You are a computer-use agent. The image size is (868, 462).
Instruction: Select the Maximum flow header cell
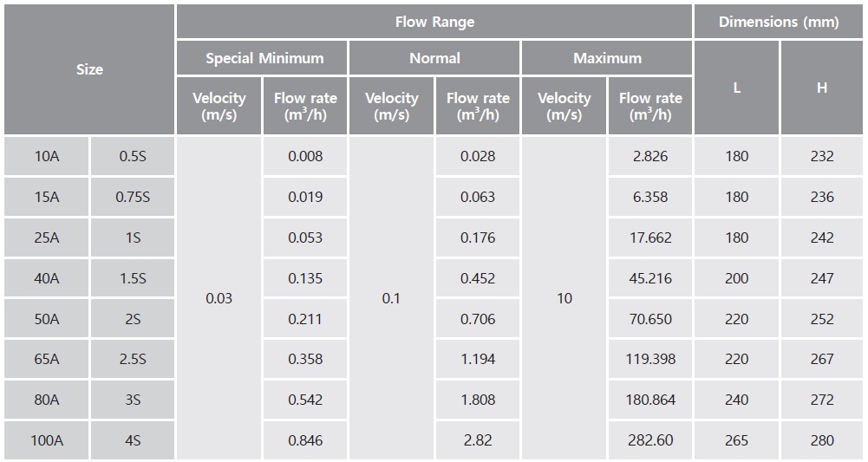tap(607, 59)
